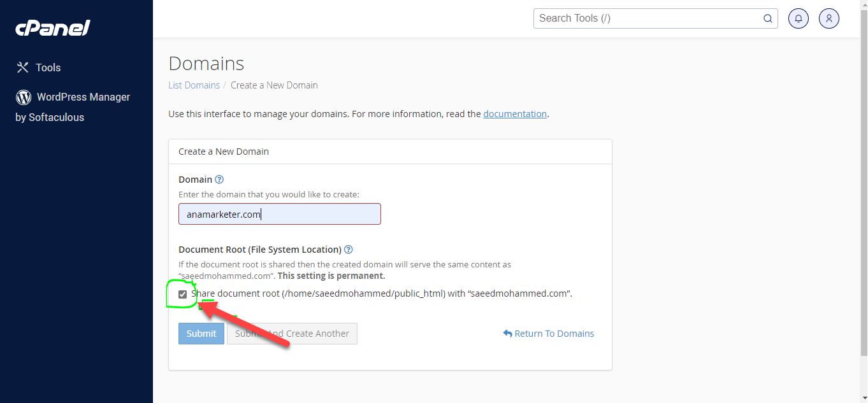Focus the Domain name input field

pos(279,215)
